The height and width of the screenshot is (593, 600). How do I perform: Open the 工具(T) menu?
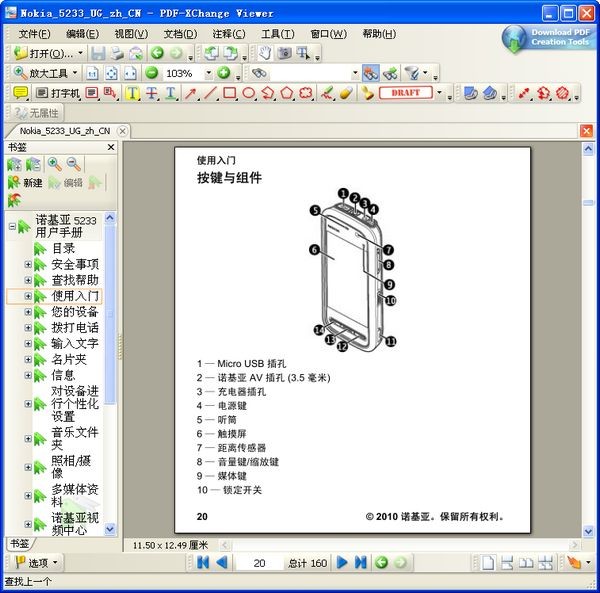pos(278,34)
